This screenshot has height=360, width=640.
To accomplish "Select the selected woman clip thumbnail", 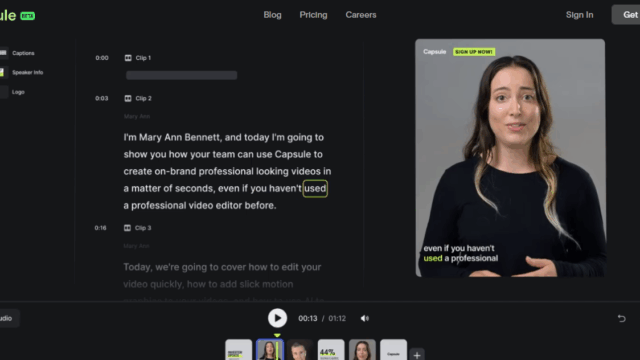I will (x=269, y=350).
